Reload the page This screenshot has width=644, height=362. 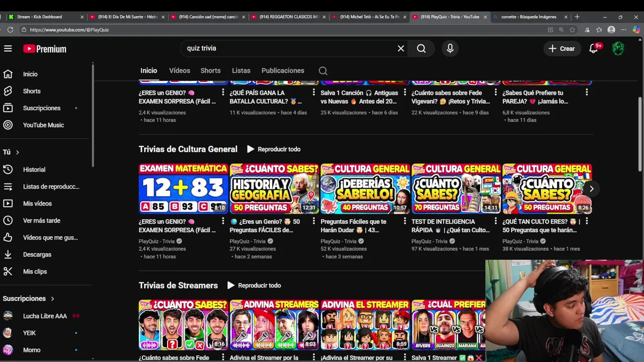10,30
